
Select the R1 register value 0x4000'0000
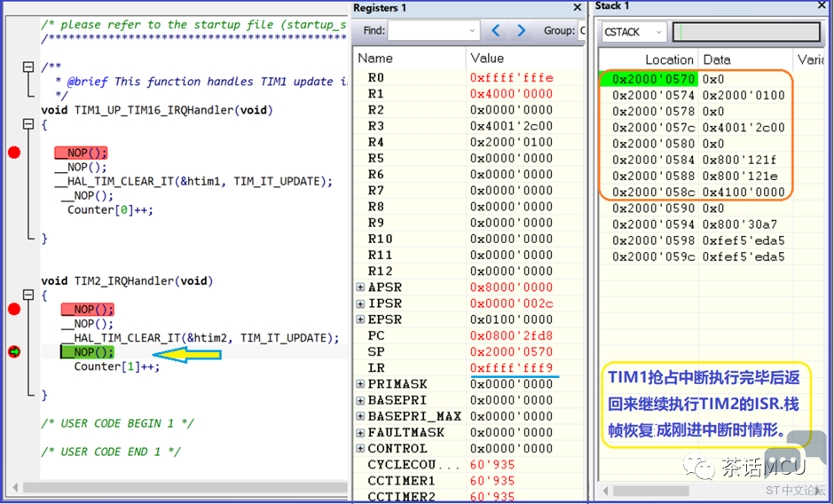pyautogui.click(x=512, y=94)
